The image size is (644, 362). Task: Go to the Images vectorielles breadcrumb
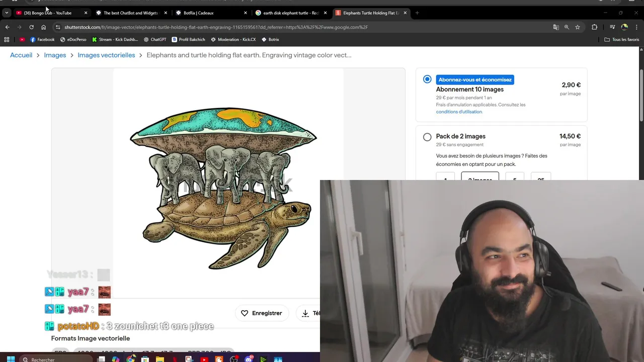pos(106,55)
